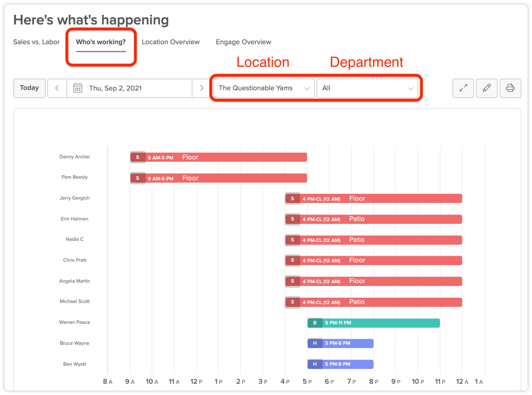Click the Today button

29,88
